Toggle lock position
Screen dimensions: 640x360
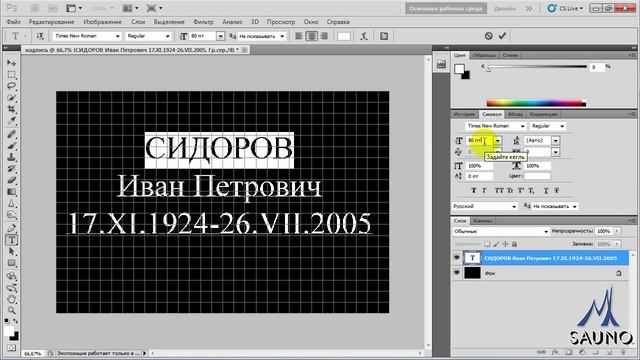(x=505, y=244)
